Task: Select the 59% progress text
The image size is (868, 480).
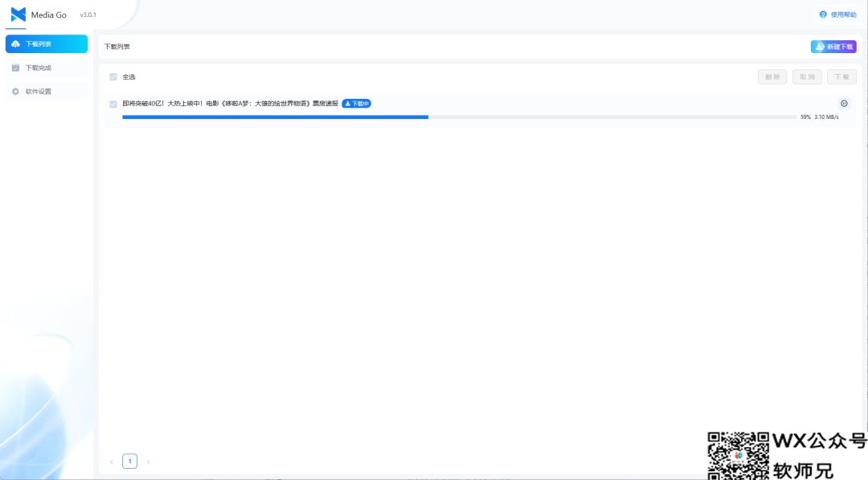Action: click(x=805, y=117)
